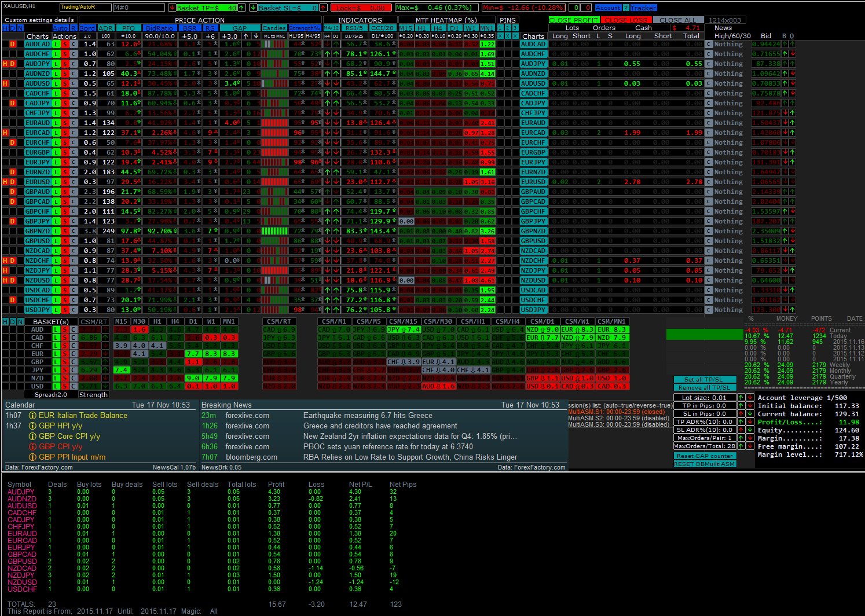Increase Lot size with the up arrow
This screenshot has width=865, height=616.
point(741,398)
